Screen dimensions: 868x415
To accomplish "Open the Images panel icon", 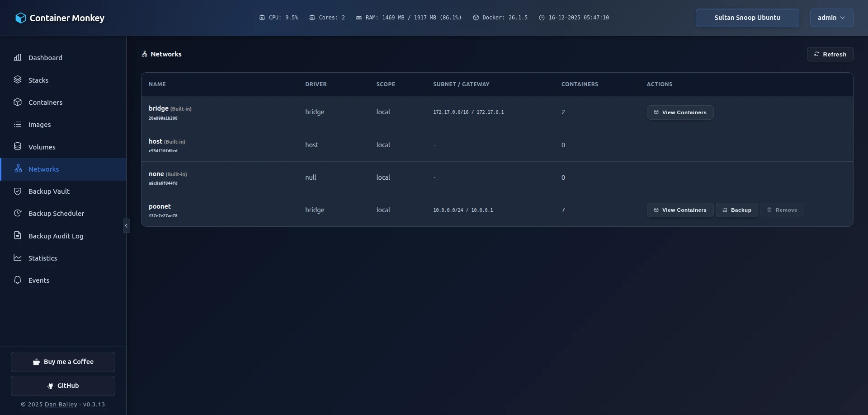I will [18, 124].
